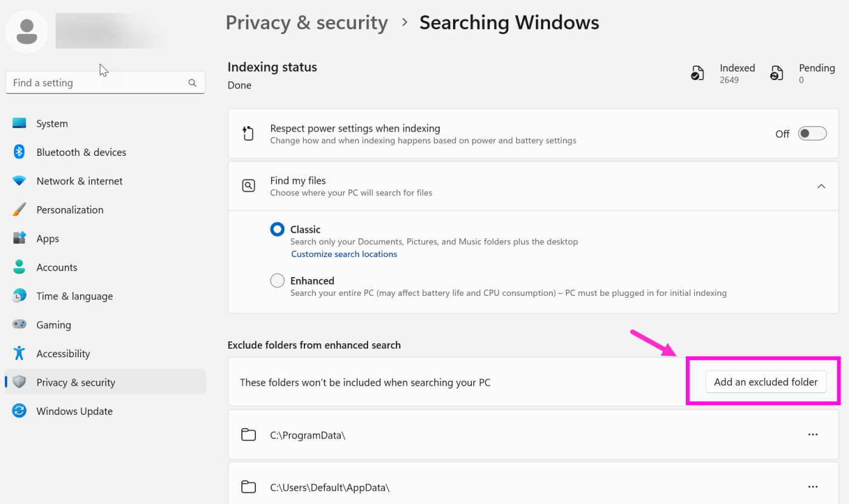849x504 pixels.
Task: Click the Windows Update sync icon
Action: click(19, 411)
